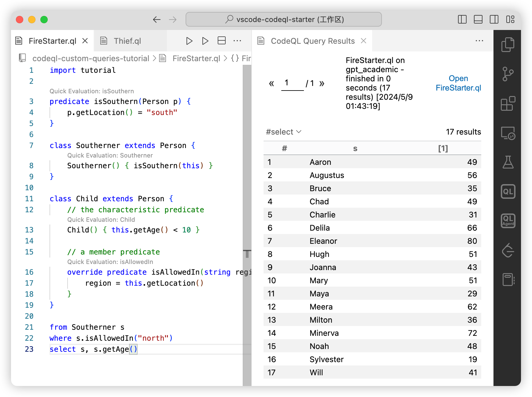The width and height of the screenshot is (532, 397).
Task: Open the QL Agent view
Action: pos(508,221)
